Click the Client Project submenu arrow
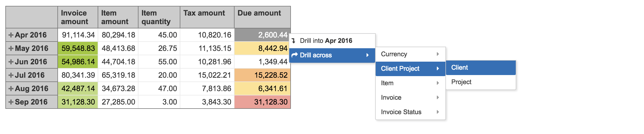Image resolution: width=644 pixels, height=134 pixels. pyautogui.click(x=438, y=69)
